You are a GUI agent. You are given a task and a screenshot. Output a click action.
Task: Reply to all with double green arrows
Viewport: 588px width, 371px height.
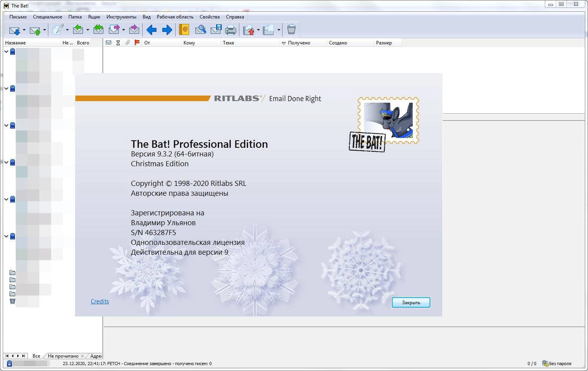click(x=98, y=30)
